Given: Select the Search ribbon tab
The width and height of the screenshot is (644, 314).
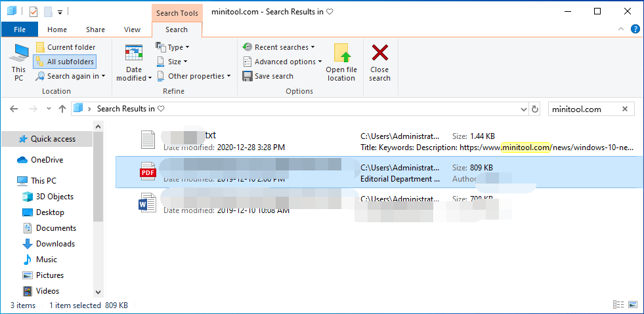Looking at the screenshot, I should (177, 29).
